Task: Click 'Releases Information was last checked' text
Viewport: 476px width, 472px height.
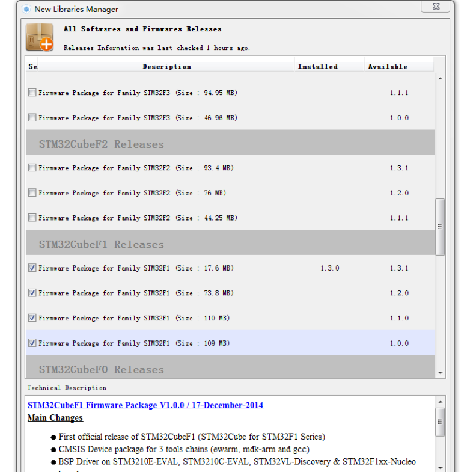Action: 157,48
